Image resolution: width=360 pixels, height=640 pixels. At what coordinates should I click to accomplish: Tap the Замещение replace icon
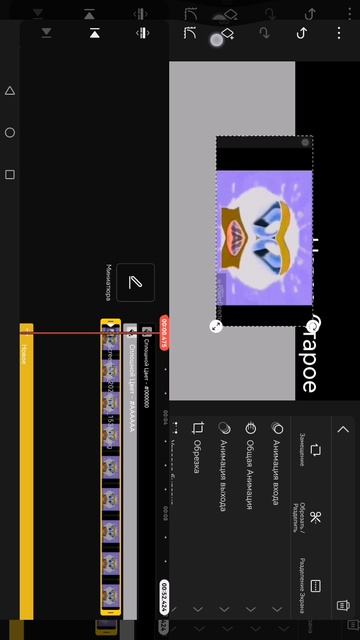click(315, 450)
